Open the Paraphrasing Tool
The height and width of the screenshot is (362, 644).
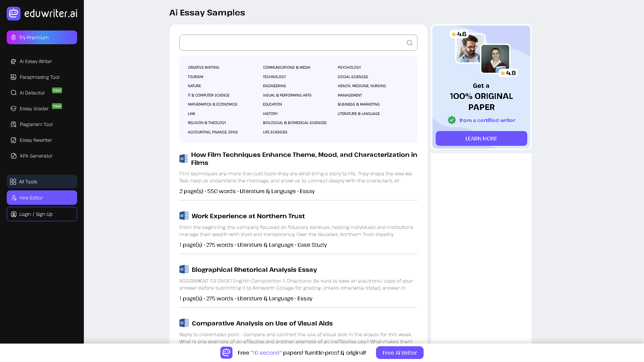coord(39,77)
